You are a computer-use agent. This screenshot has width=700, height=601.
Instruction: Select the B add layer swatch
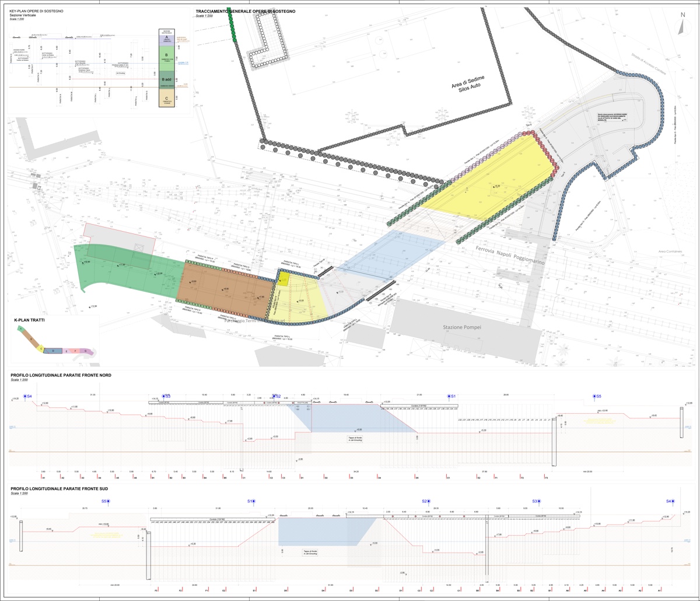[x=167, y=79]
